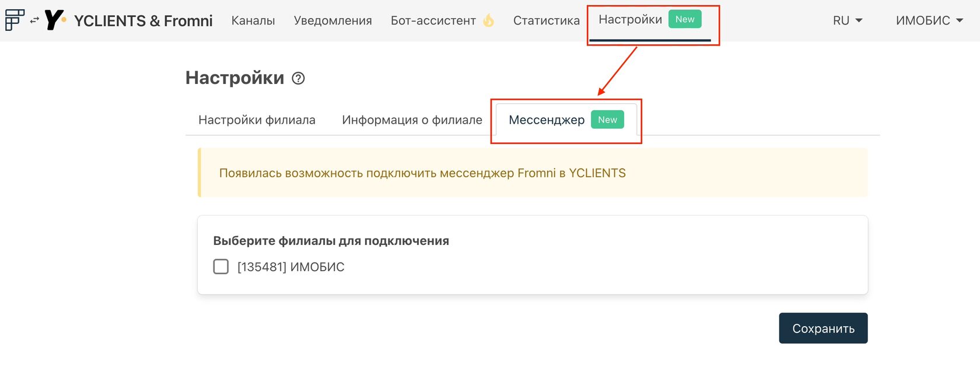Go to Уведомления in top navigation
Image resolution: width=980 pixels, height=389 pixels.
[333, 20]
